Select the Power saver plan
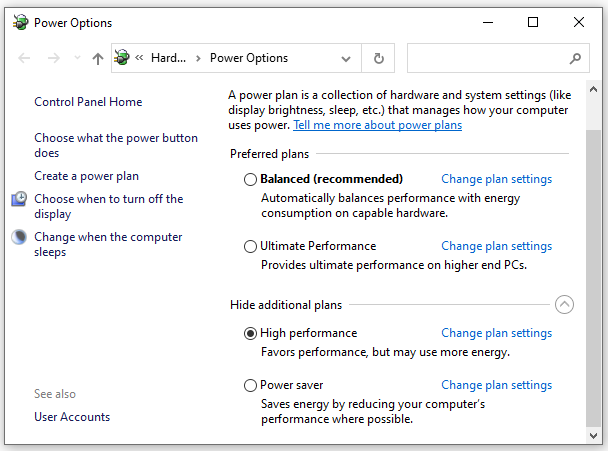 tap(250, 385)
